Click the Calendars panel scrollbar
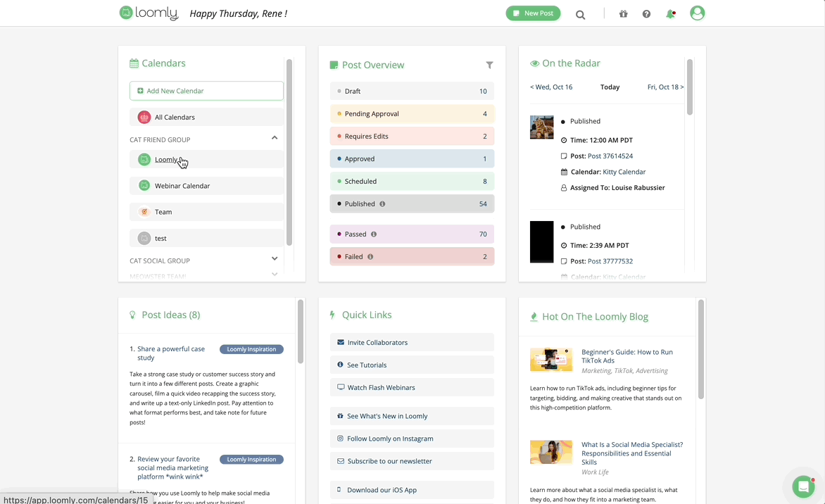The height and width of the screenshot is (504, 825). [289, 151]
